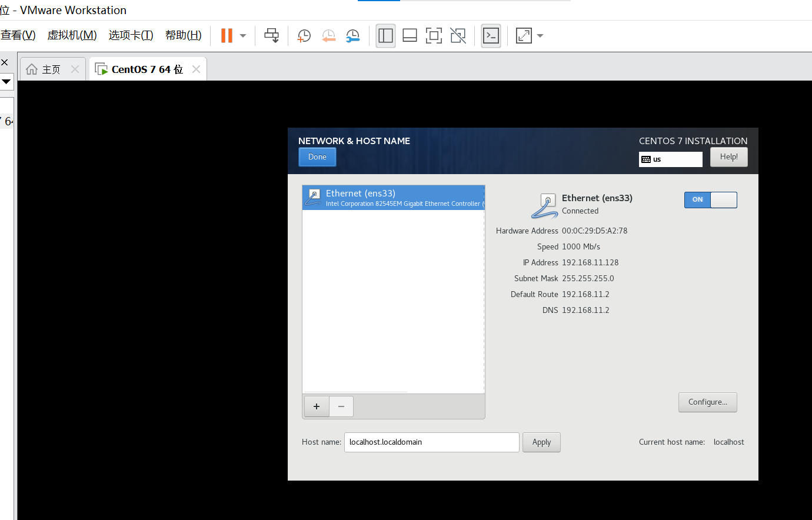
Task: Select the us keyboard layout indicator
Action: point(670,159)
